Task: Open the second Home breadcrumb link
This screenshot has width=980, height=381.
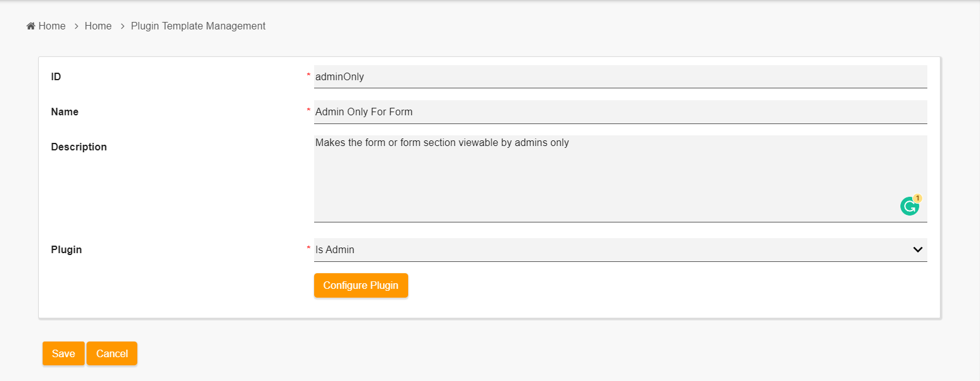Action: tap(98, 26)
